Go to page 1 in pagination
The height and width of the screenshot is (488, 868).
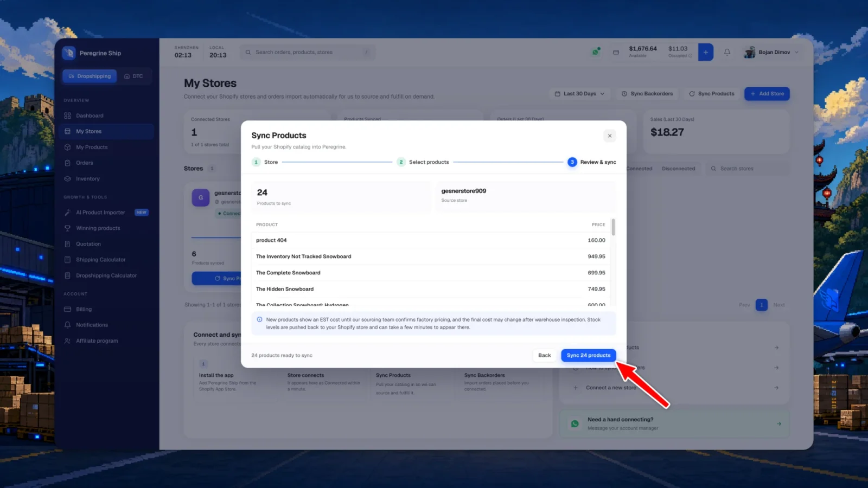coord(762,305)
